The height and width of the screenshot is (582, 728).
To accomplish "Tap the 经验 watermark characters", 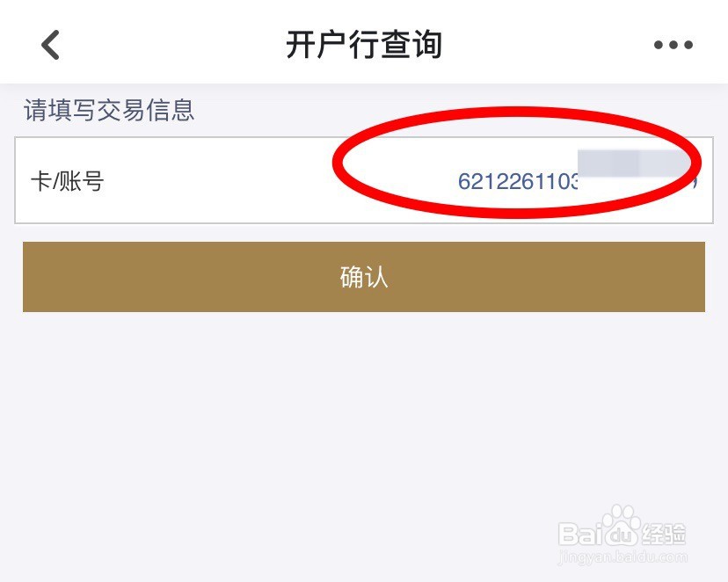I will (x=664, y=534).
